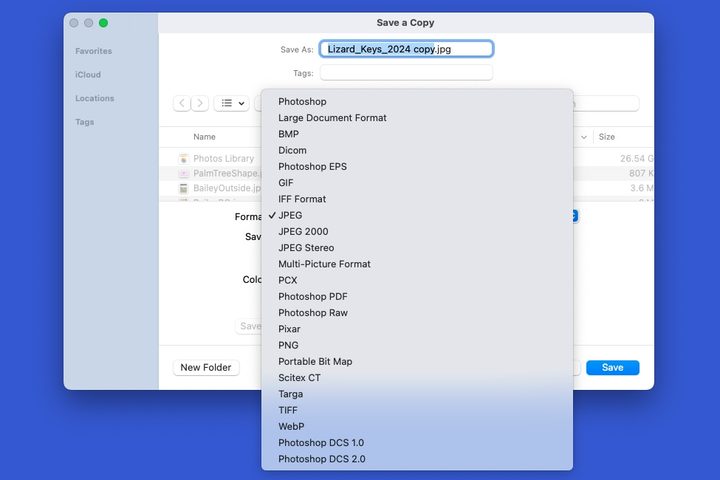Click the PalmTreeShape file icon
Image resolution: width=720 pixels, height=480 pixels.
[x=184, y=173]
